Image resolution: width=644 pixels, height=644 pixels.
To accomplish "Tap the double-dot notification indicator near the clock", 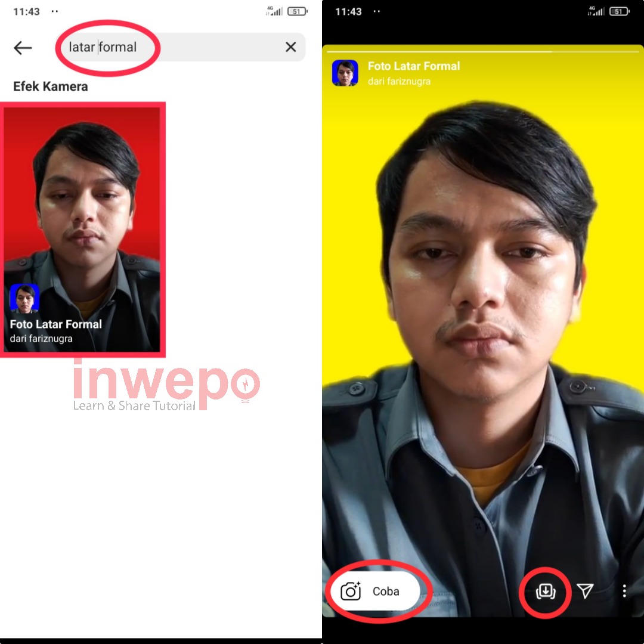I will [x=54, y=10].
